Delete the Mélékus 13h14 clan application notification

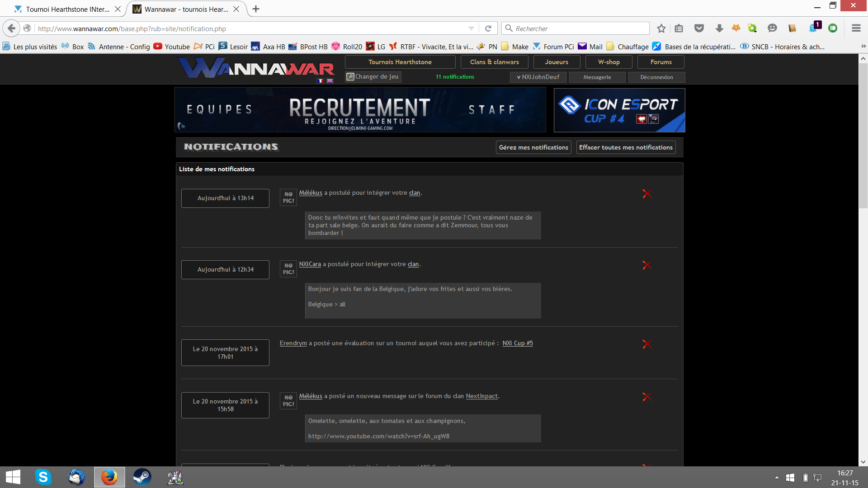pos(647,194)
